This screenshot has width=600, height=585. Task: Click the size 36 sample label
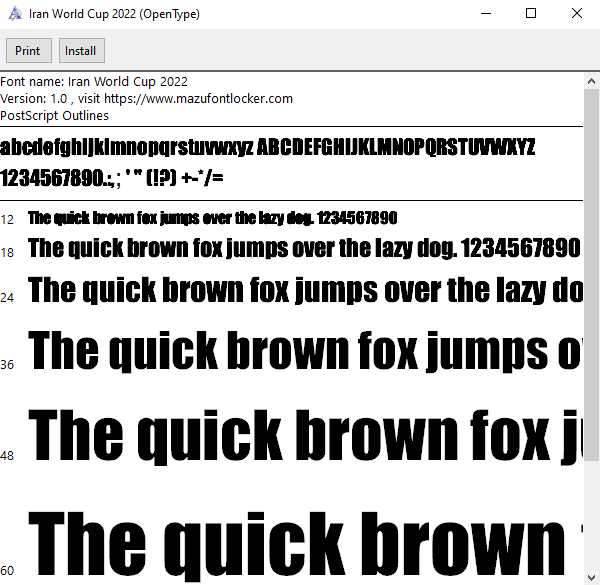pyautogui.click(x=7, y=365)
